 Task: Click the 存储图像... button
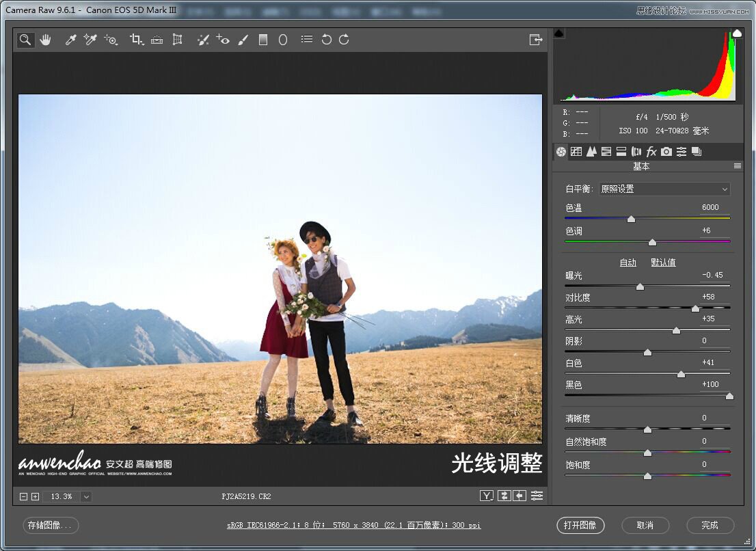pyautogui.click(x=51, y=526)
